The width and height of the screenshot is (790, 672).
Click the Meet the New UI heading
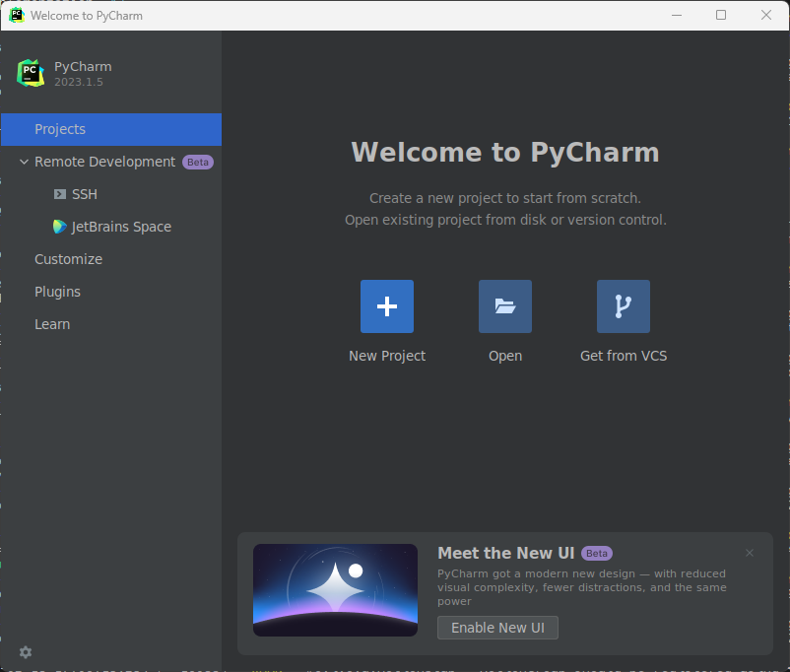tap(506, 553)
